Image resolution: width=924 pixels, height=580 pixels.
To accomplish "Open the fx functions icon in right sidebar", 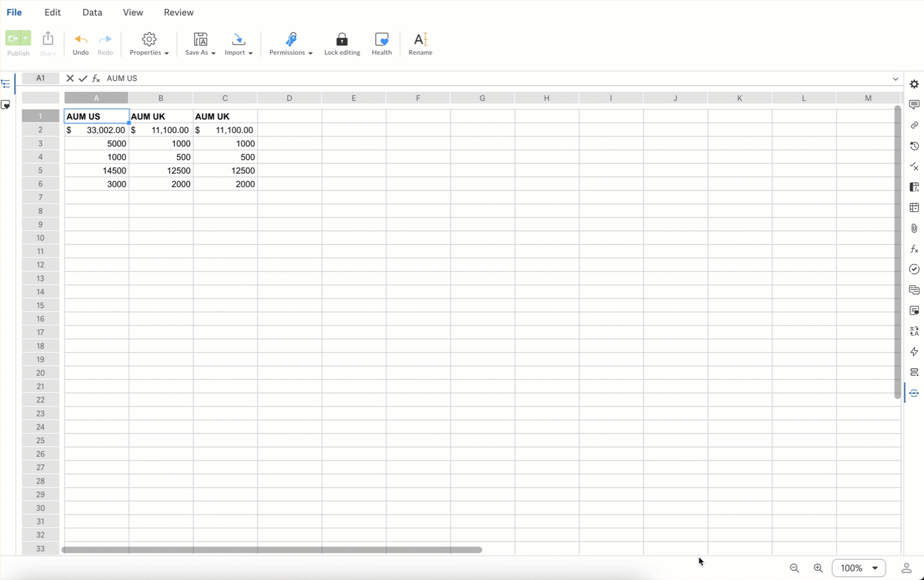I will click(x=915, y=249).
